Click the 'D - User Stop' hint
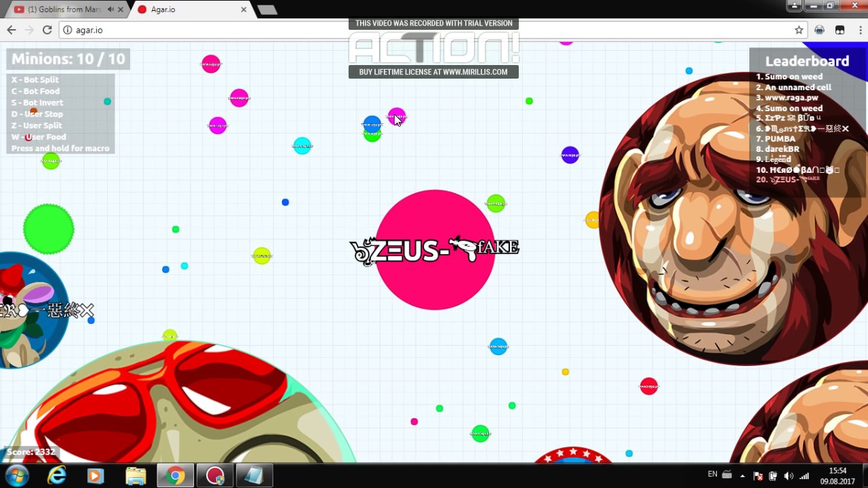 tap(37, 115)
